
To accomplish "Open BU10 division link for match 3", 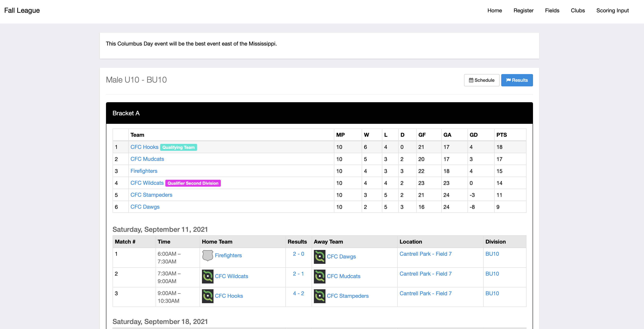I will point(492,294).
